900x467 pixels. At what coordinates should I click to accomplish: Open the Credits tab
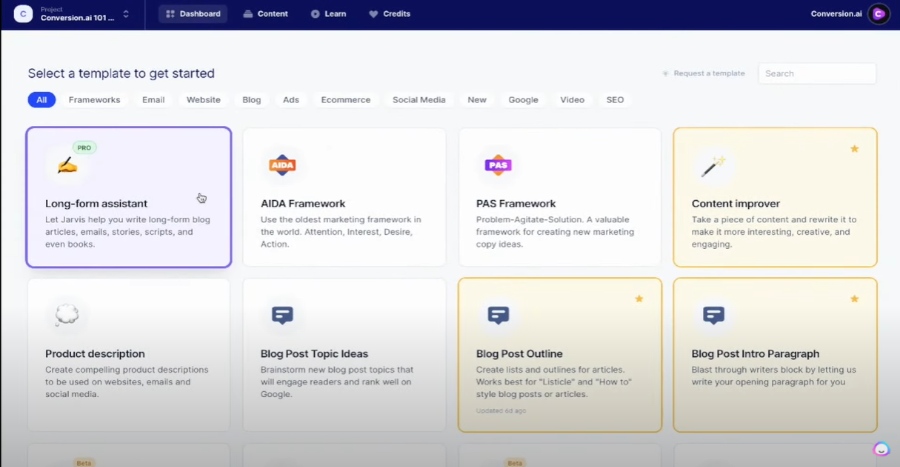389,14
